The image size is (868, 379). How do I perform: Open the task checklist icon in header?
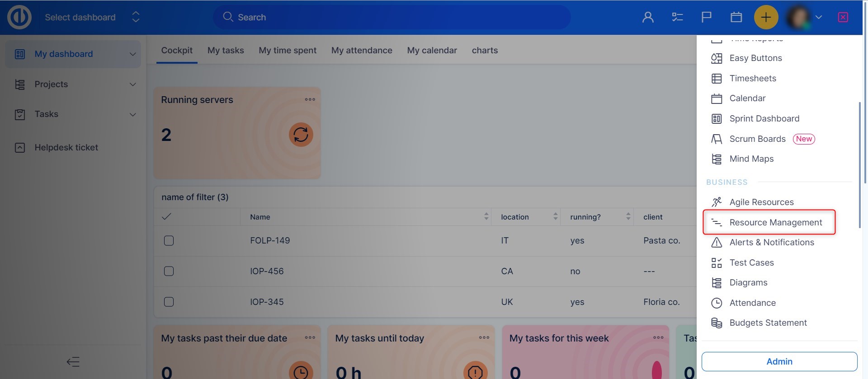click(677, 17)
